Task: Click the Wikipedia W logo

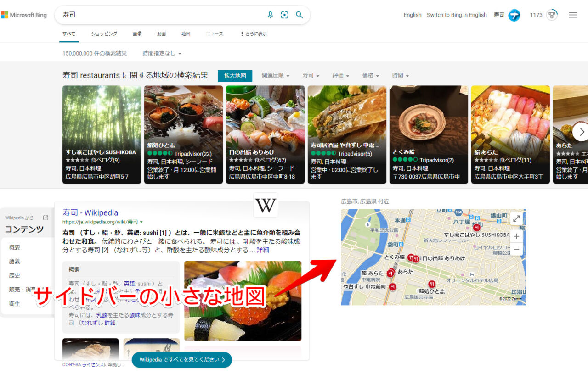Action: pos(266,205)
